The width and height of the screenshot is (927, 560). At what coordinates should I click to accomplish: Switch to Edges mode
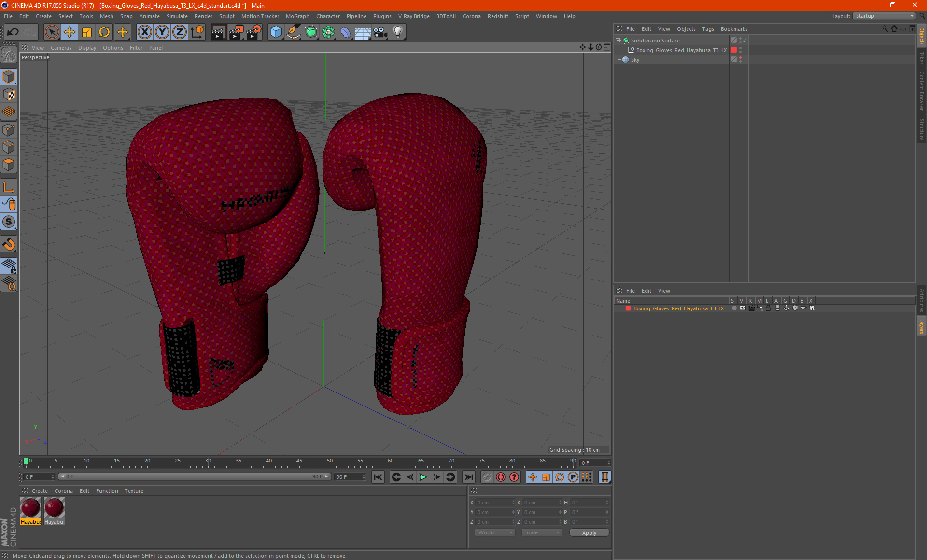pyautogui.click(x=9, y=147)
